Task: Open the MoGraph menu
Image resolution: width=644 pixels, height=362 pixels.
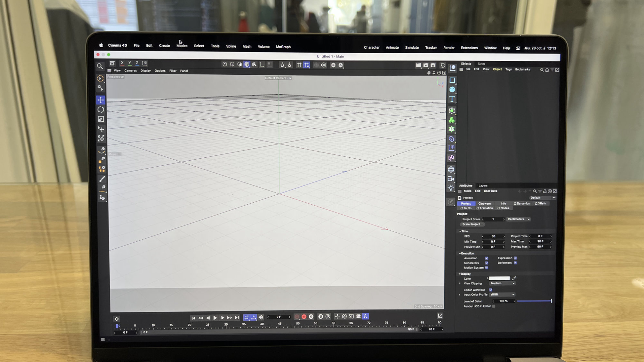Action: click(x=283, y=47)
